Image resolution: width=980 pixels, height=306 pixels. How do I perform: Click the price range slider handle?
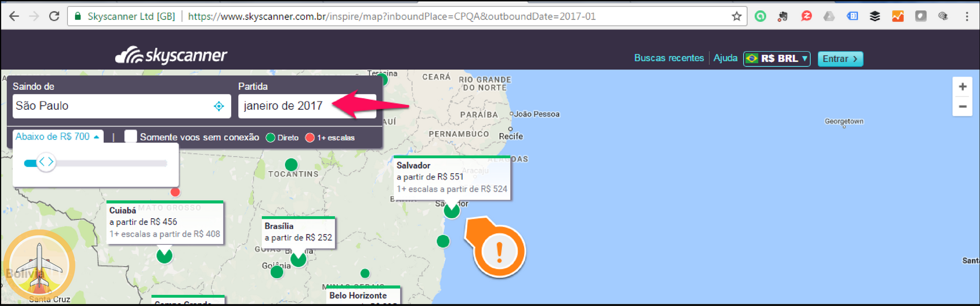46,162
